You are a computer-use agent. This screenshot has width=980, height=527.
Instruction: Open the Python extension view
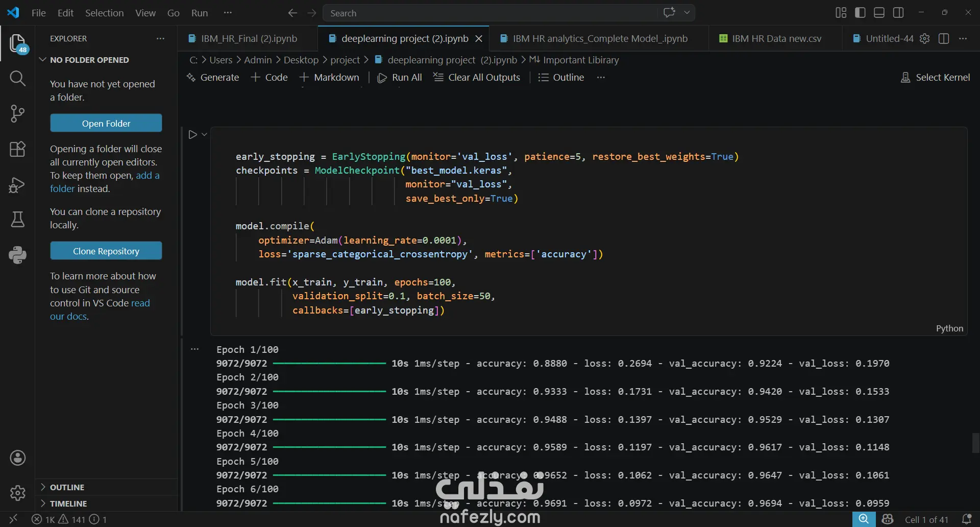tap(18, 255)
